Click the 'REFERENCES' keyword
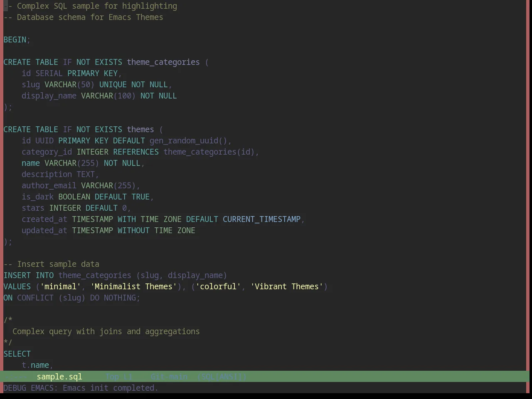Screen dimensions: 532x399 pyautogui.click(x=136, y=152)
